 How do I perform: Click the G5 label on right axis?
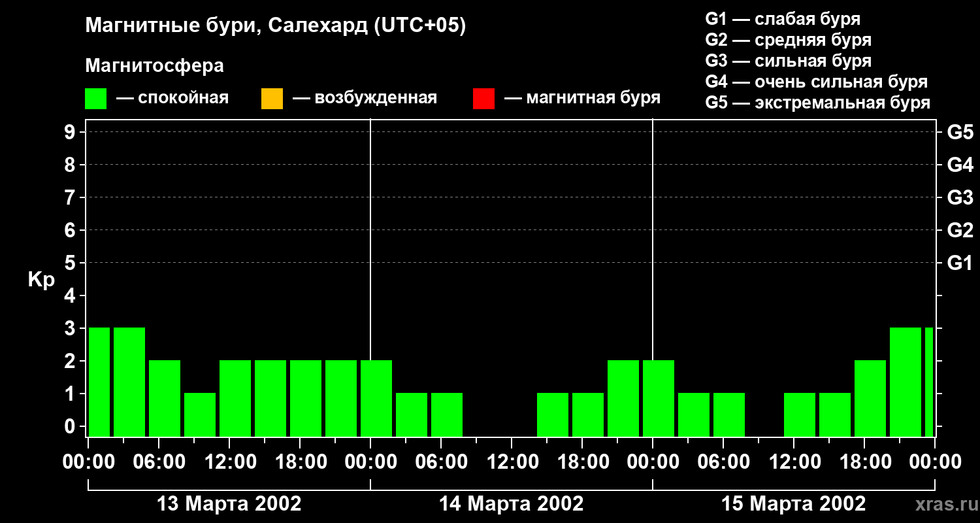click(x=960, y=133)
